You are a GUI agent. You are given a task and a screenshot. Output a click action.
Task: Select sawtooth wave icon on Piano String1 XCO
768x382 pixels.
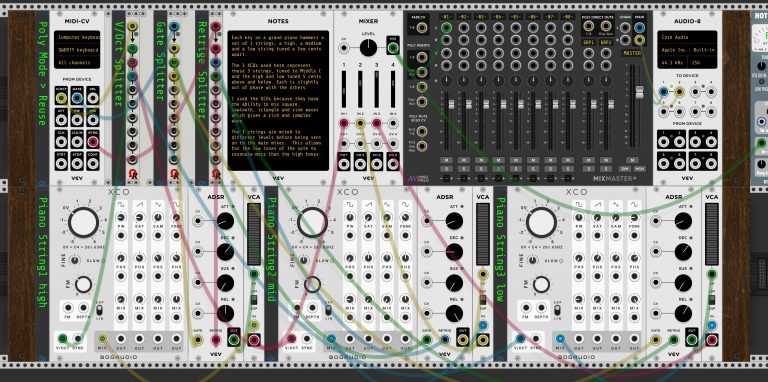click(140, 204)
